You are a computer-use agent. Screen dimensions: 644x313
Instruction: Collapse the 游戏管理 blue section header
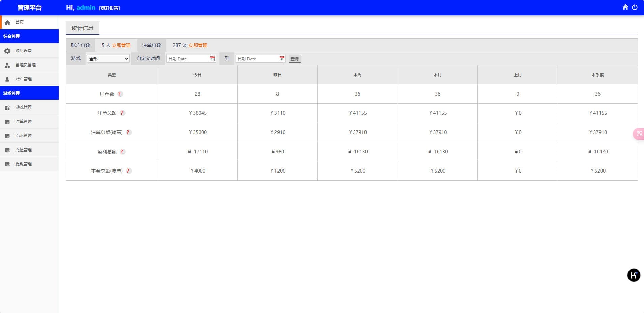[29, 93]
